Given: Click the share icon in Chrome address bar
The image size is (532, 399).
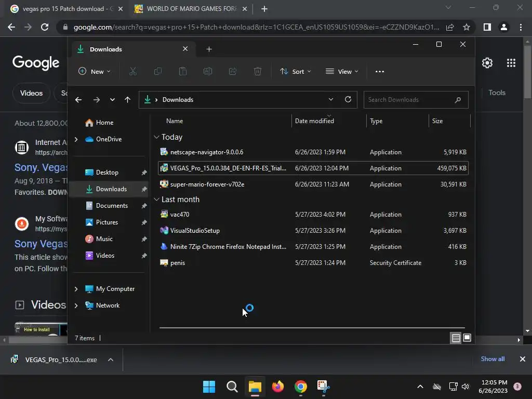Looking at the screenshot, I should (450, 27).
